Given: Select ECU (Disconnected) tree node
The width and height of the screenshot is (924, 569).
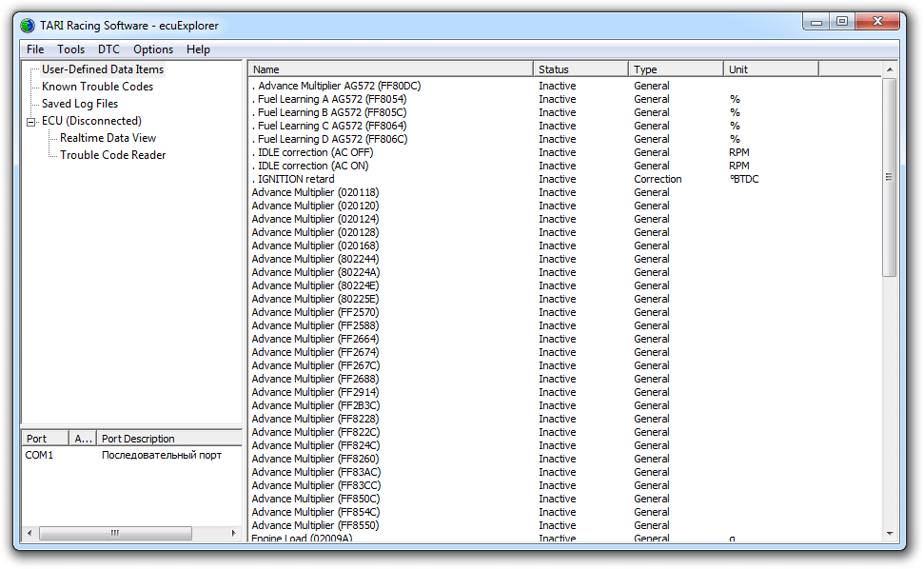Looking at the screenshot, I should point(91,121).
